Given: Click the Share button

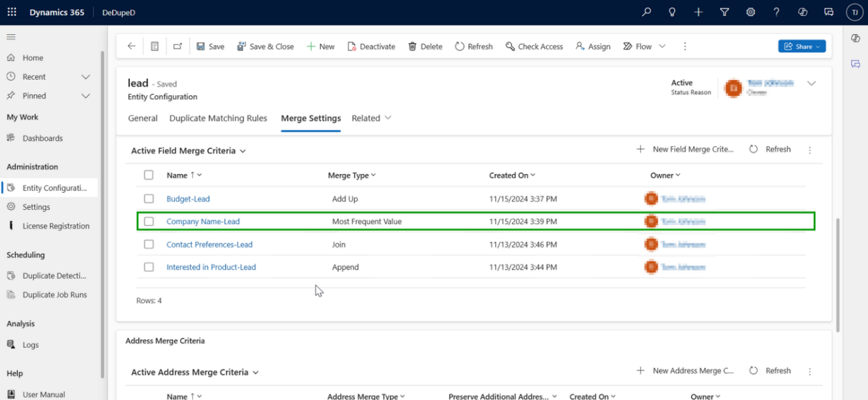Looking at the screenshot, I should 801,46.
